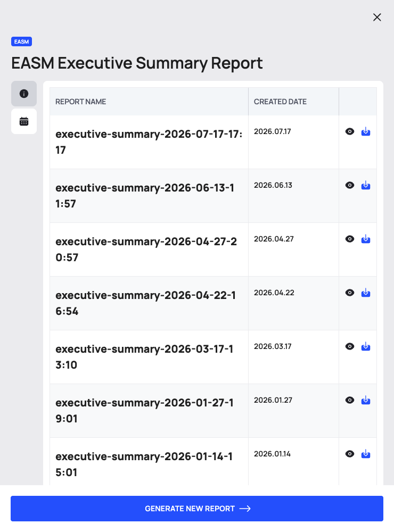The image size is (394, 532).
Task: Close the EASM Executive Summary Report panel
Action: click(x=377, y=18)
